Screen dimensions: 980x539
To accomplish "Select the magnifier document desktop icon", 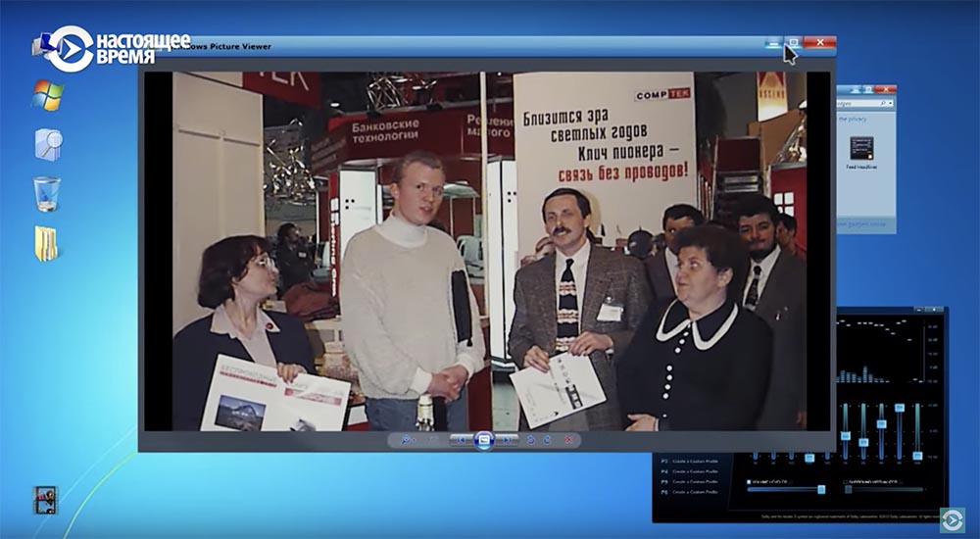I will point(49,144).
